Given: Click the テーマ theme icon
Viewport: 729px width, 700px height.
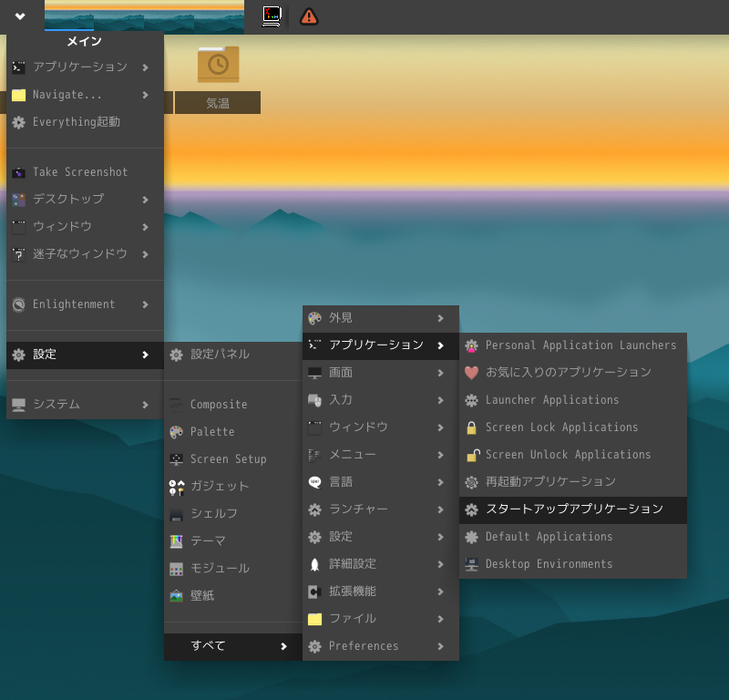Looking at the screenshot, I should click(176, 541).
